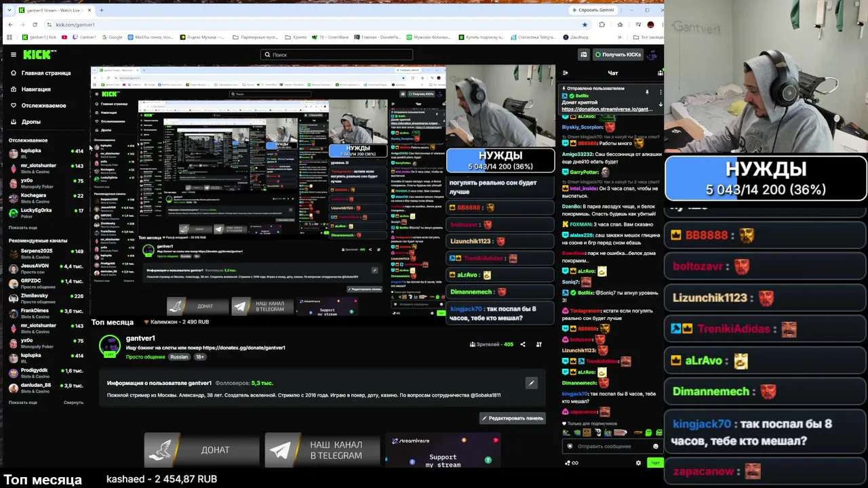The image size is (868, 488).
Task: Click pencil icon to edit user info
Action: pyautogui.click(x=532, y=383)
